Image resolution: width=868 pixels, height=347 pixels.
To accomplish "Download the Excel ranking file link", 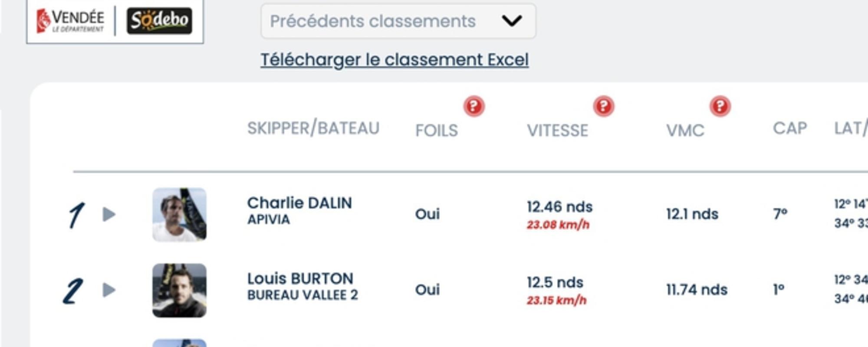I will coord(395,60).
